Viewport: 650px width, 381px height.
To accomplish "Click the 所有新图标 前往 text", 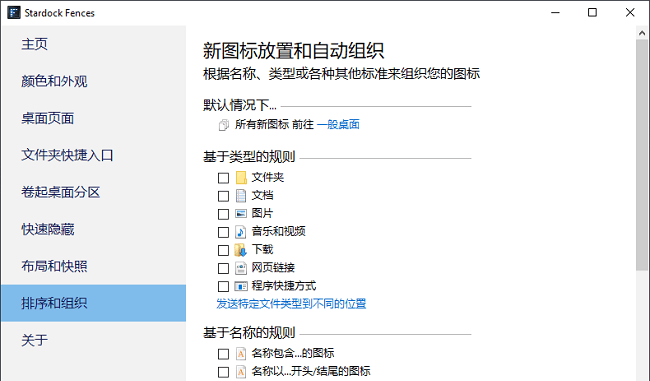I will tap(274, 124).
